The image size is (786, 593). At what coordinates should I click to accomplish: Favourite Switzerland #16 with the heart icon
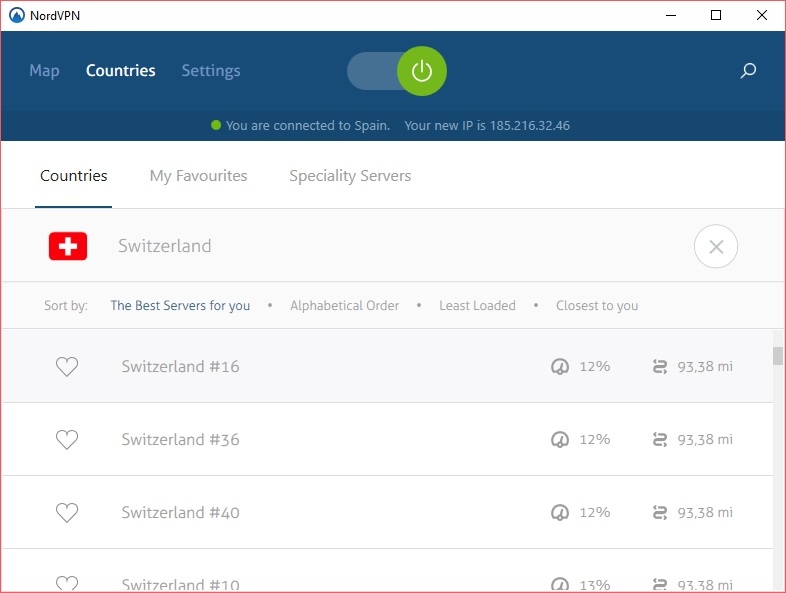pyautogui.click(x=67, y=366)
